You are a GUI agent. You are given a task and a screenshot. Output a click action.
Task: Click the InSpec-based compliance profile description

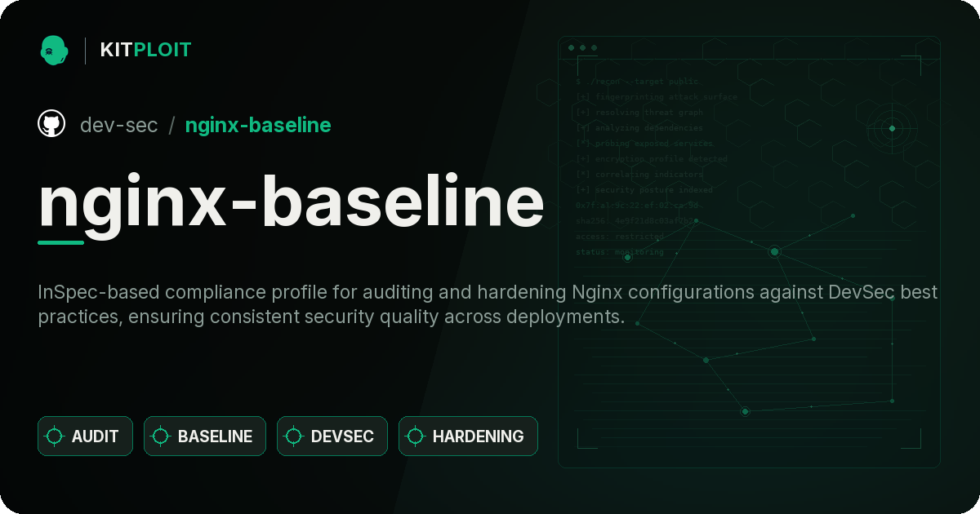click(x=488, y=304)
